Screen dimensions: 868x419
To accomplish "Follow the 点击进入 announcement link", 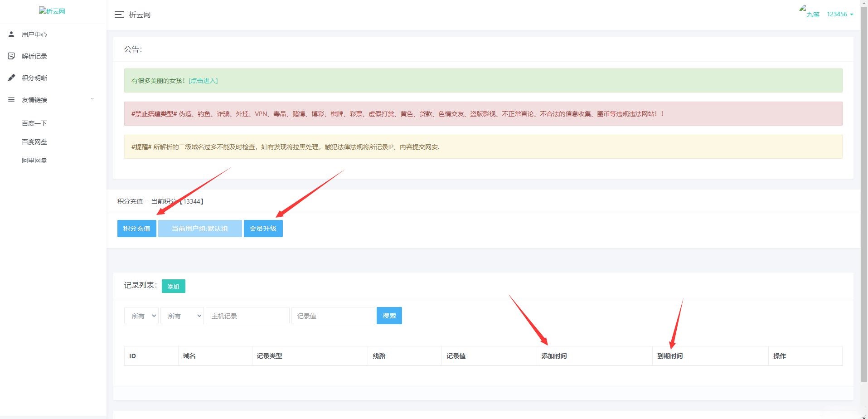I will pyautogui.click(x=203, y=81).
